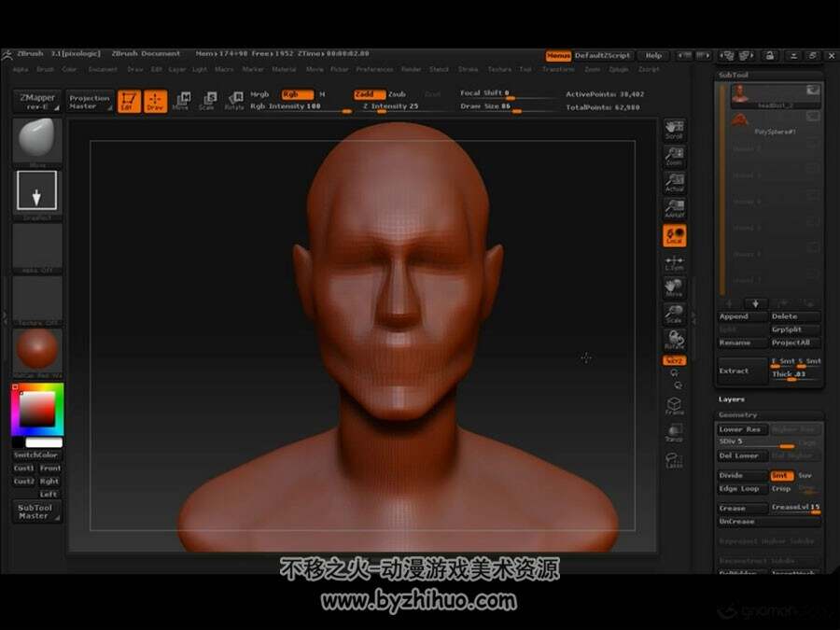Toggle Zsub sculpt mode
Viewport: 840px width, 630px height.
coord(397,94)
